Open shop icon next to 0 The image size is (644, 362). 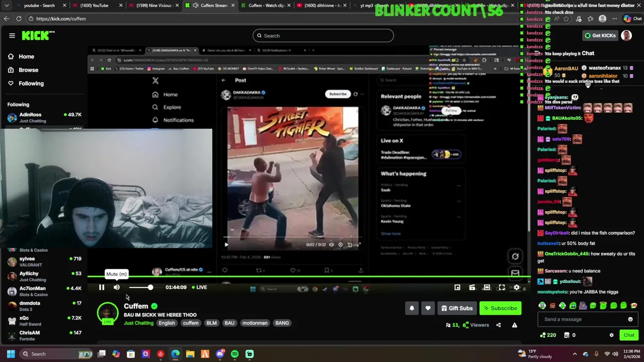click(x=567, y=335)
